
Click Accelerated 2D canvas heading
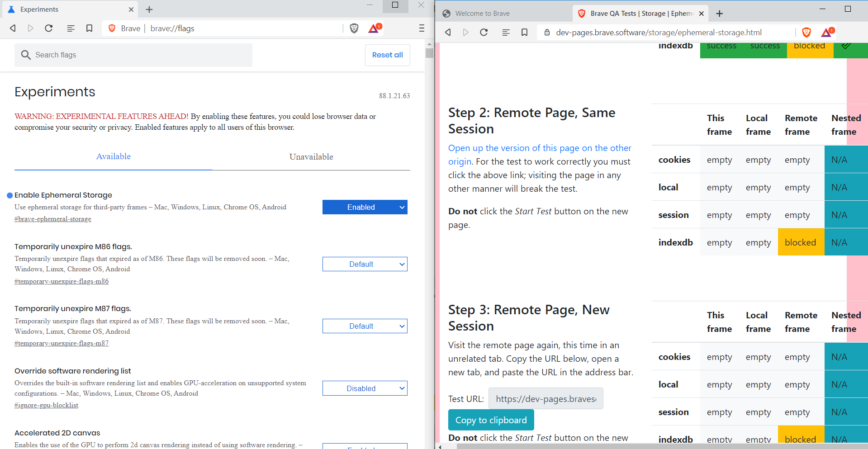click(57, 433)
